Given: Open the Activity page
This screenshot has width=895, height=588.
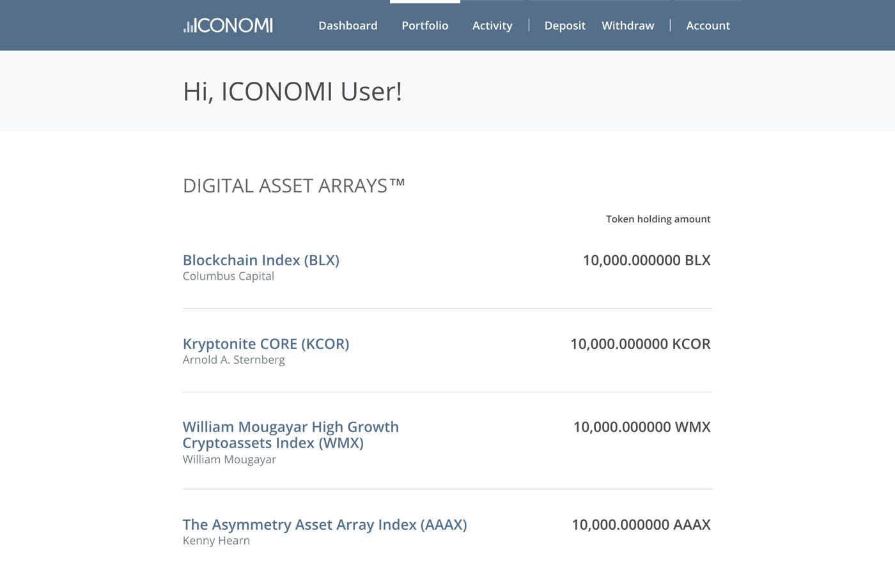Looking at the screenshot, I should pyautogui.click(x=492, y=26).
